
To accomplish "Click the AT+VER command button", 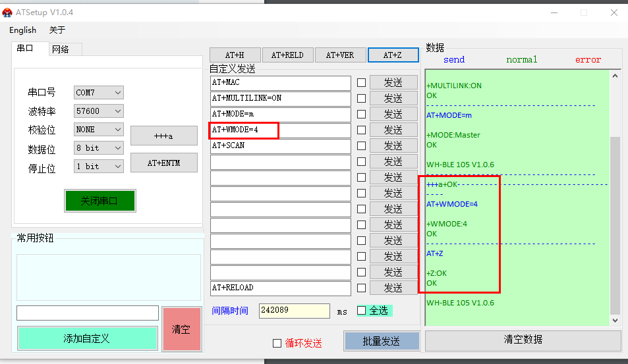I will (339, 55).
